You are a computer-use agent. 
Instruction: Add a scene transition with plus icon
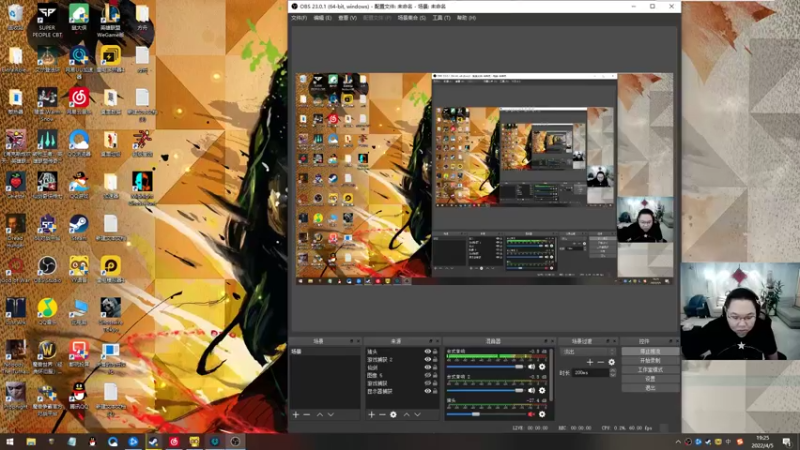click(590, 362)
